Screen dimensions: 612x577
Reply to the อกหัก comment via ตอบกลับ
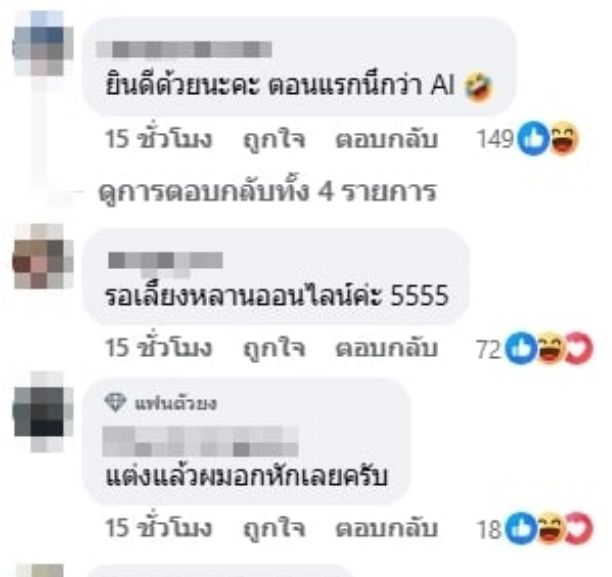click(386, 529)
